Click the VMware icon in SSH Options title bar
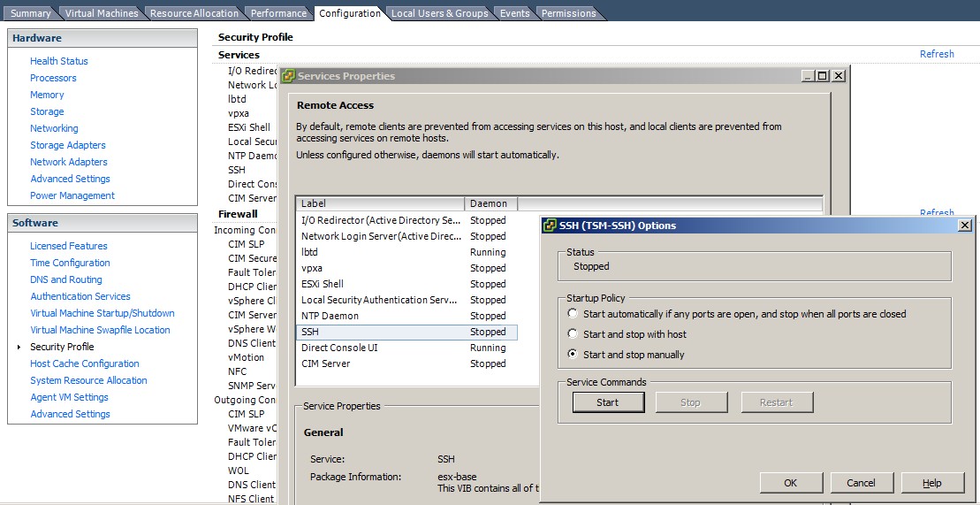 (549, 226)
